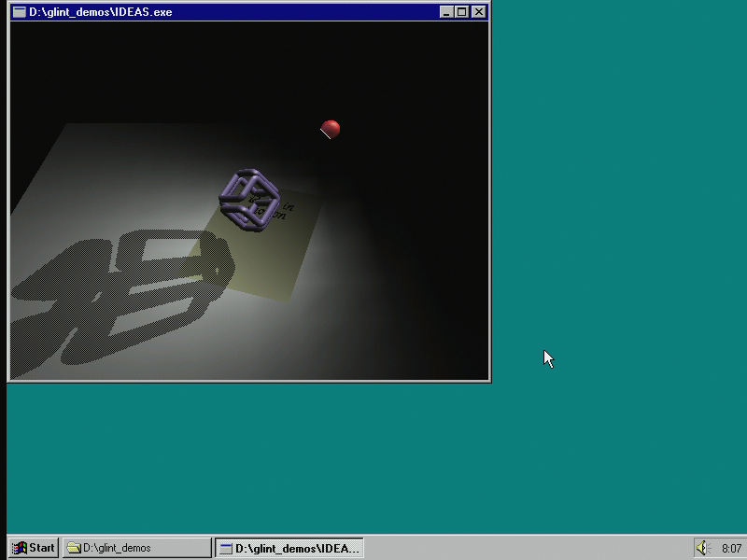
Task: Click the speaker volume icon in tray
Action: [702, 548]
